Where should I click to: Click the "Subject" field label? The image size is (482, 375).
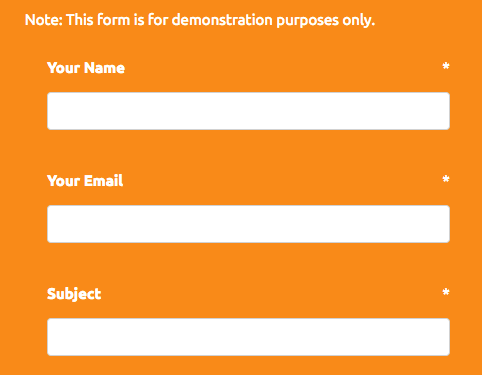coord(74,294)
